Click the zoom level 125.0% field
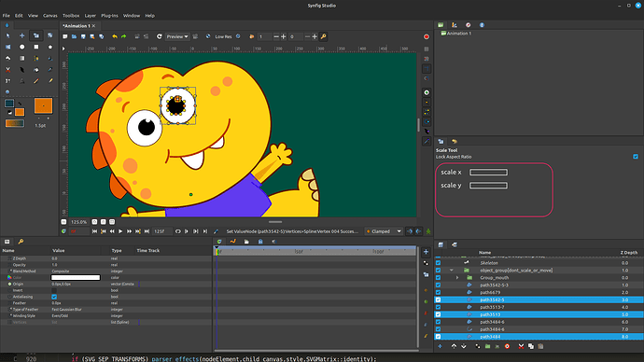This screenshot has height=362, width=644. pyautogui.click(x=78, y=222)
